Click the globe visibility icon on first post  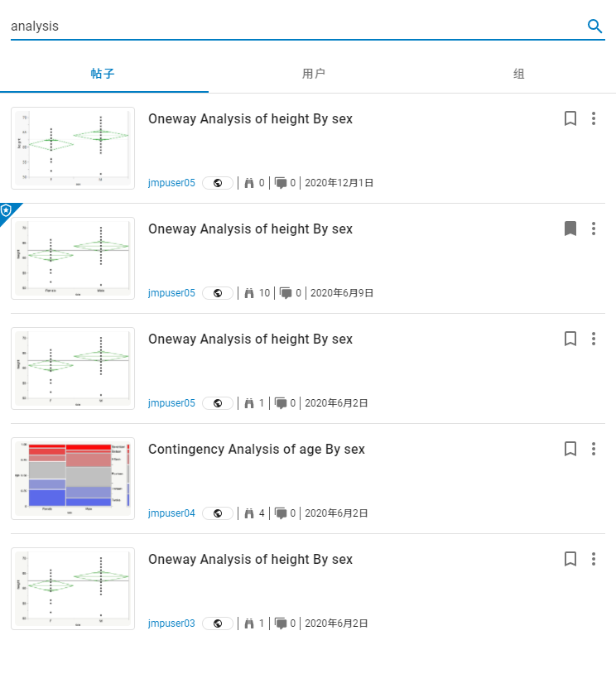[x=218, y=183]
